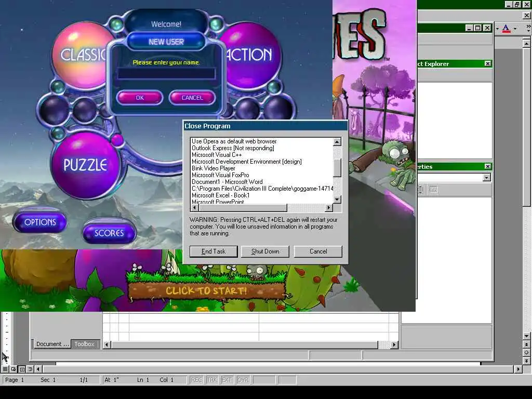Switch Word to Print Layout view
The image size is (532, 399).
22,369
